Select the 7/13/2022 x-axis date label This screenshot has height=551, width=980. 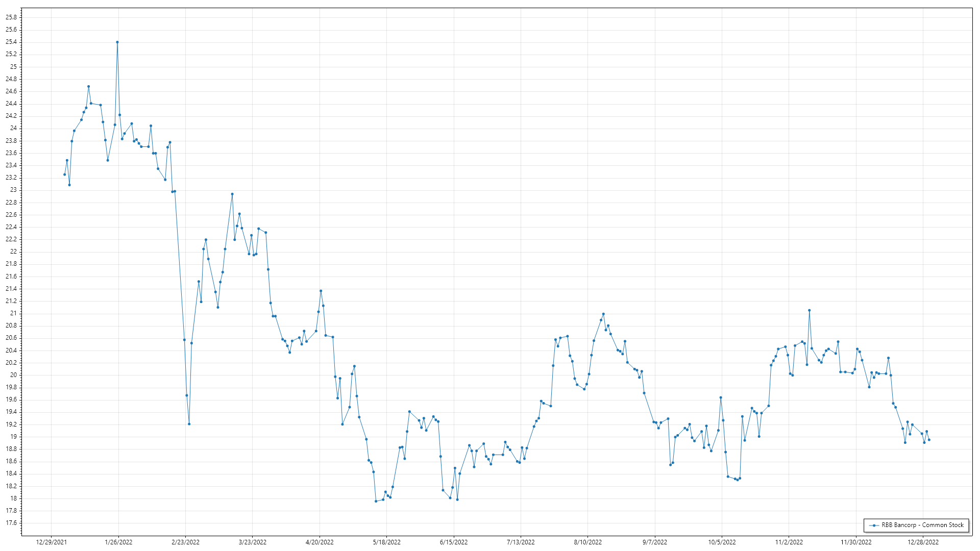click(x=521, y=542)
